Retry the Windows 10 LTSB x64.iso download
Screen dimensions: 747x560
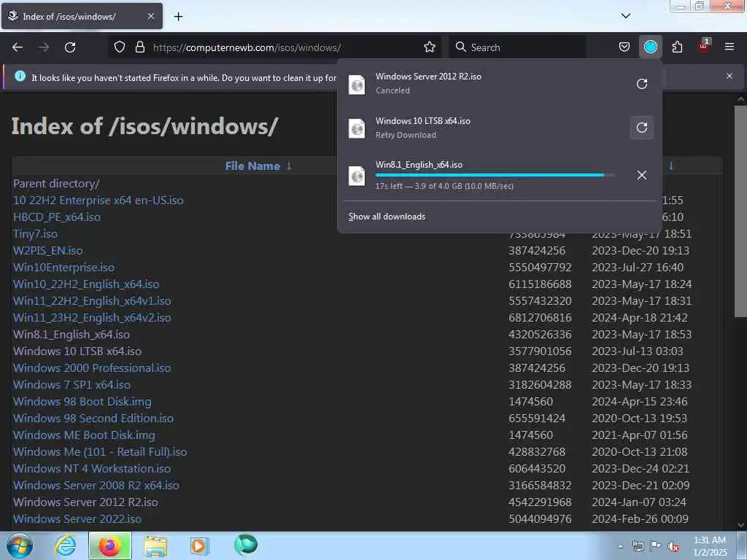tap(642, 128)
